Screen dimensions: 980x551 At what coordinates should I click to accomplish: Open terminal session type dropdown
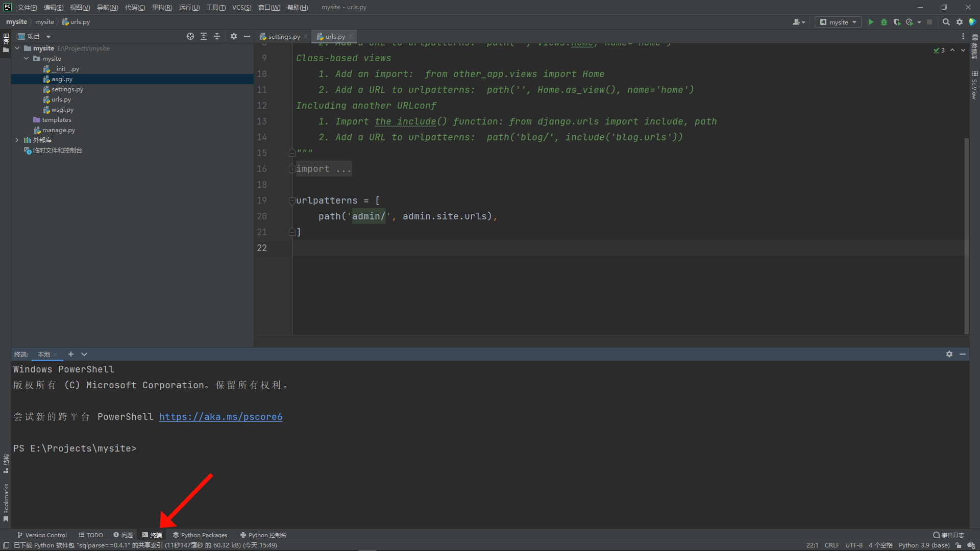[84, 354]
